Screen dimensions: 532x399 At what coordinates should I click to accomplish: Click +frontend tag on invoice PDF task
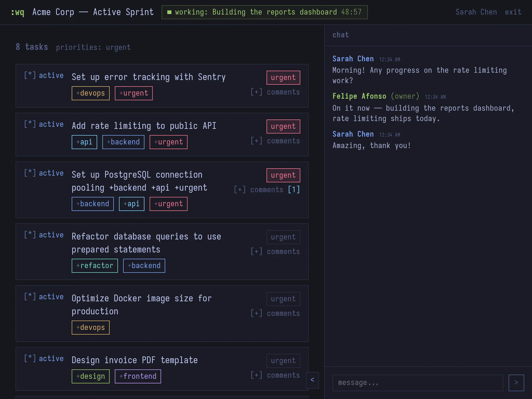(x=138, y=376)
